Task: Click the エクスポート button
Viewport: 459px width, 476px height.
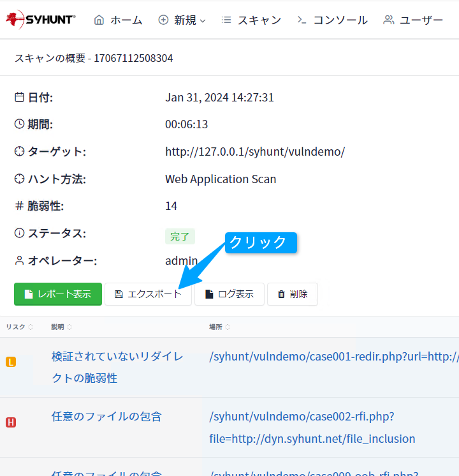Action: pos(148,294)
